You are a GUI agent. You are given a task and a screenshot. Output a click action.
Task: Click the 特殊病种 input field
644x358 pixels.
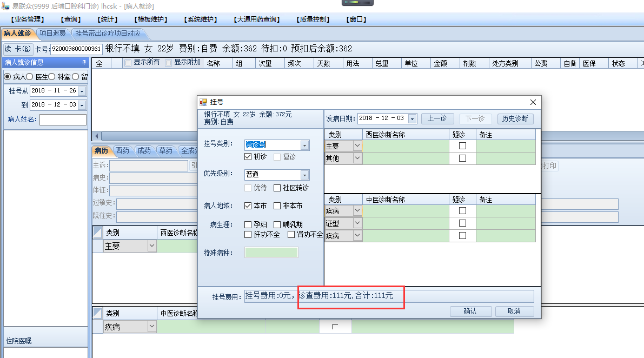[x=271, y=253]
